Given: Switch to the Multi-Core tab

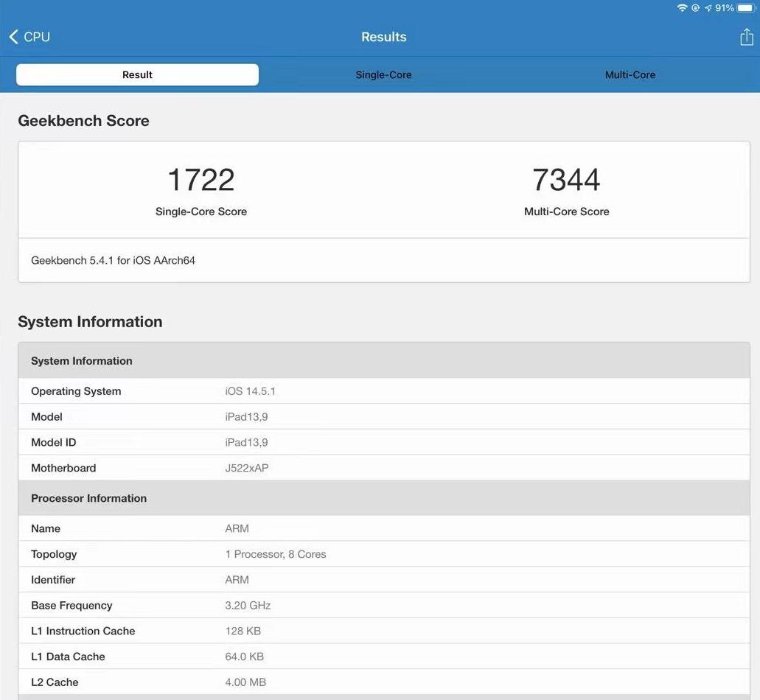Looking at the screenshot, I should (x=630, y=74).
